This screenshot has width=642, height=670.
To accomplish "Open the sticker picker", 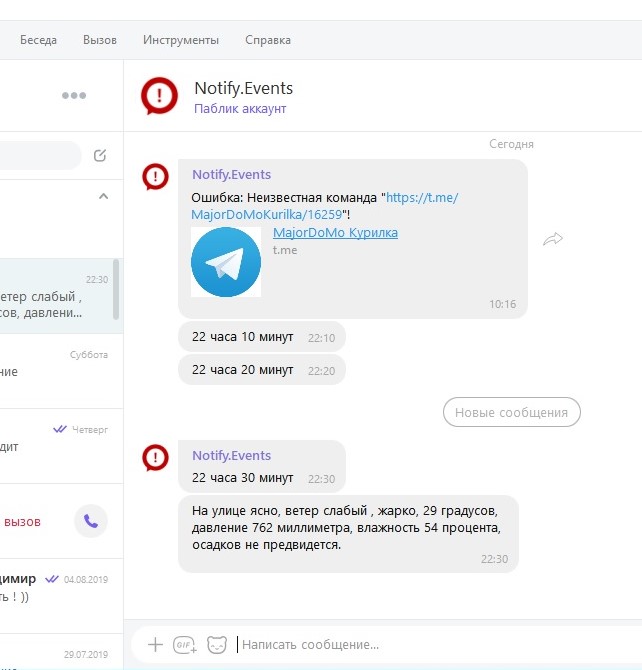I will [216, 645].
